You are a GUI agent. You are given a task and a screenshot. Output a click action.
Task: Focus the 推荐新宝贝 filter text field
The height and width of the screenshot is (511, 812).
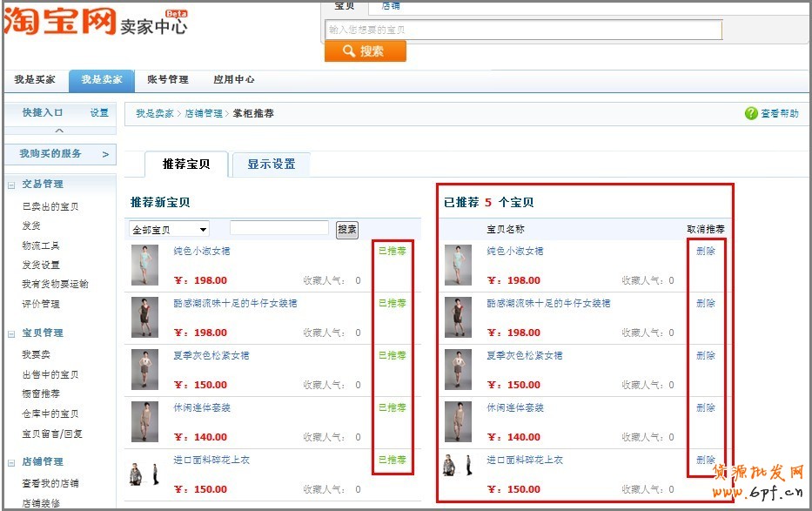click(279, 228)
